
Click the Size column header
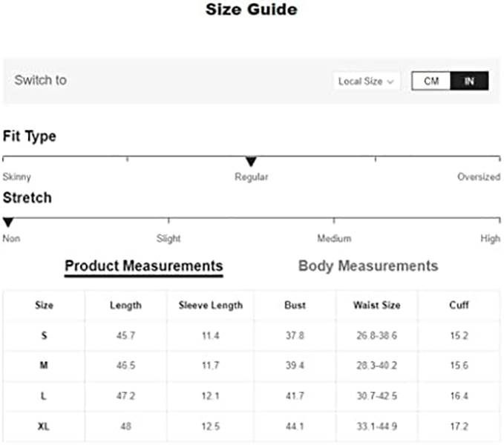tap(44, 305)
